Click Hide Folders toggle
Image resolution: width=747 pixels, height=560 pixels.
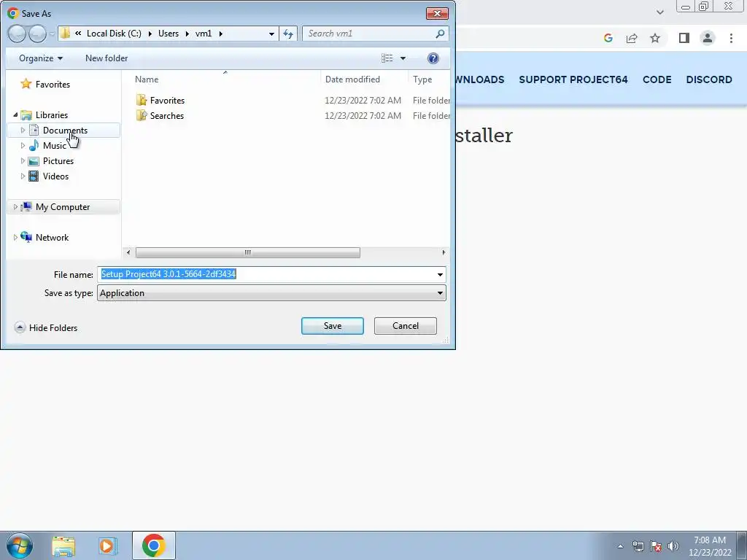pyautogui.click(x=46, y=327)
